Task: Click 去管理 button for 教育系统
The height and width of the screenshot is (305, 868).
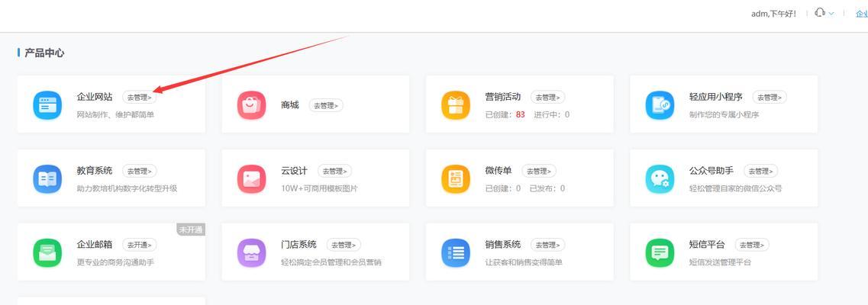Action: [x=140, y=172]
